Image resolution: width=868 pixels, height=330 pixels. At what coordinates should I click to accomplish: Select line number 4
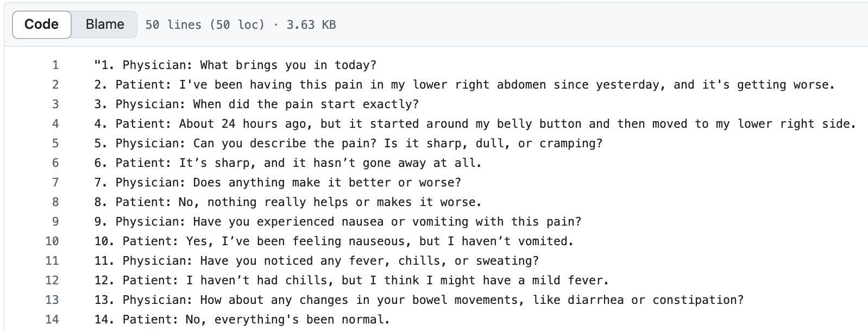[55, 124]
